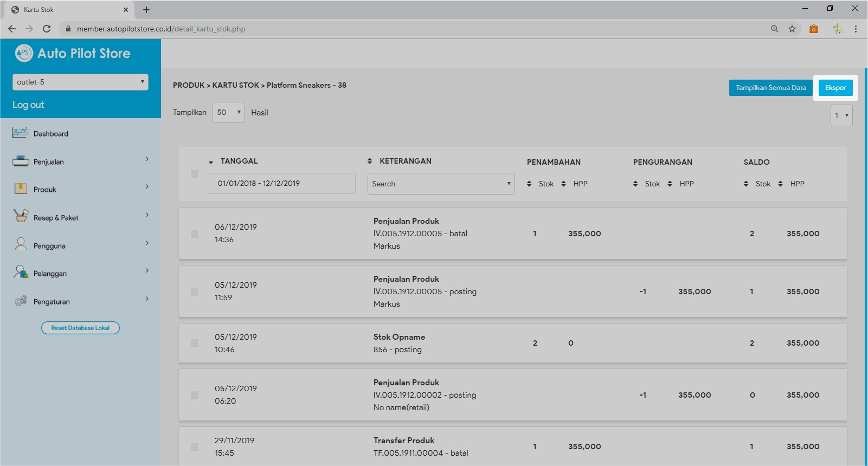
Task: Open the Keterangan Search dropdown
Action: 441,184
